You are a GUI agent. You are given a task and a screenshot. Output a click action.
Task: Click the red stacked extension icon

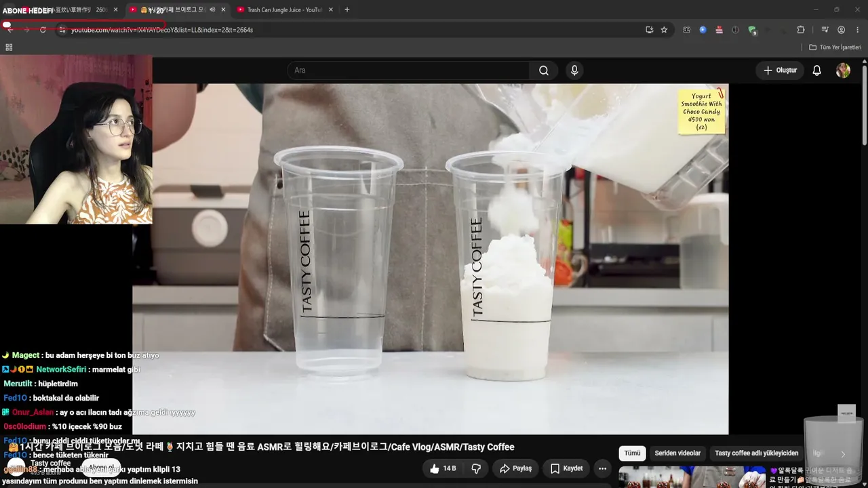[x=719, y=30]
